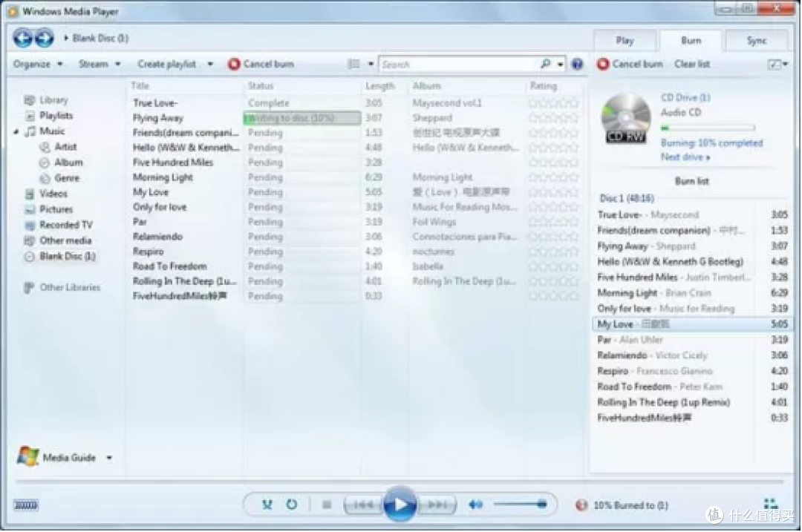Click the playback seek bar
The image size is (802, 532).
tap(400, 482)
